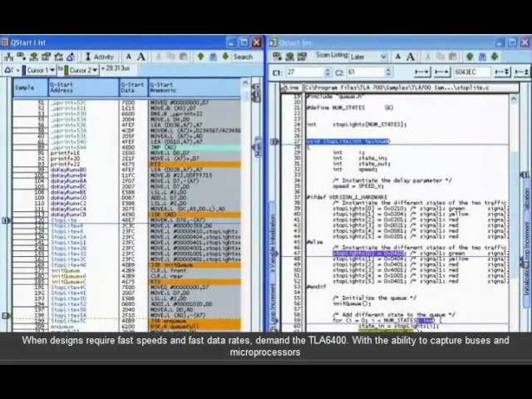532x399 pixels.
Task: Click the Cut icon in QStart List toolbar
Action: coord(159,57)
